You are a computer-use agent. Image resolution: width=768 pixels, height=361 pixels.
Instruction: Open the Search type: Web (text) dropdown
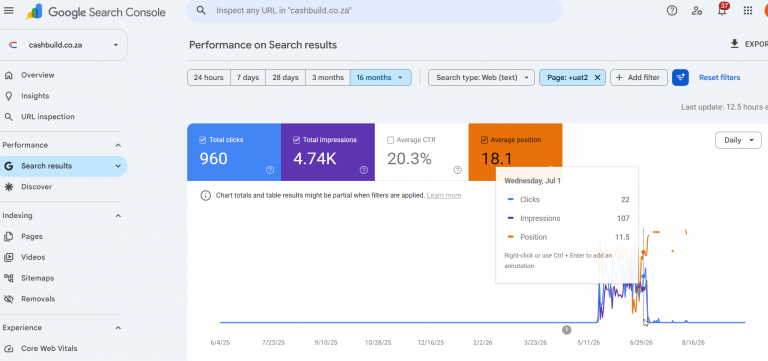pyautogui.click(x=481, y=77)
